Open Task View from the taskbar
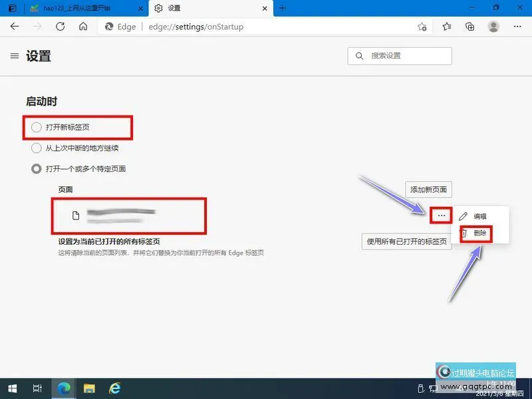This screenshot has height=399, width=532. (x=38, y=388)
